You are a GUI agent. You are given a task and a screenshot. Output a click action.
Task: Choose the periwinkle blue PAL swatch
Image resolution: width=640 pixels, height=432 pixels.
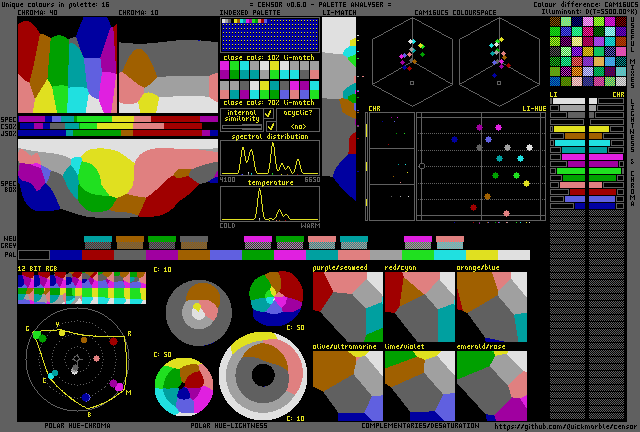pos(226,255)
